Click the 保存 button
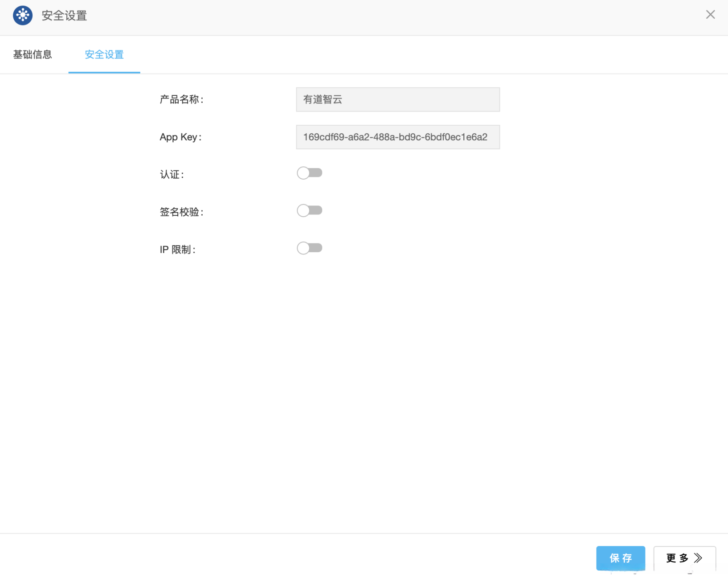This screenshot has height=579, width=728. (620, 558)
